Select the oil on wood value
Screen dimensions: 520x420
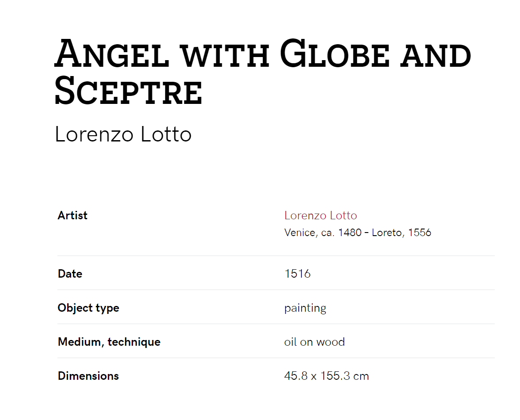click(x=315, y=342)
